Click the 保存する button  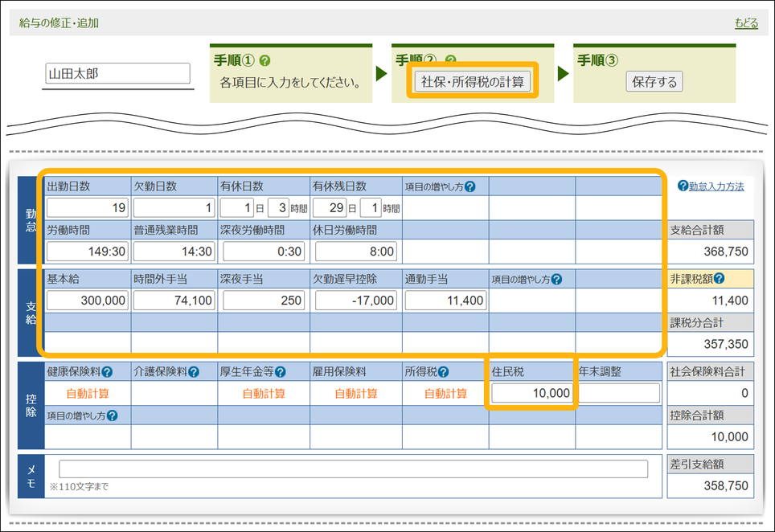pyautogui.click(x=654, y=82)
